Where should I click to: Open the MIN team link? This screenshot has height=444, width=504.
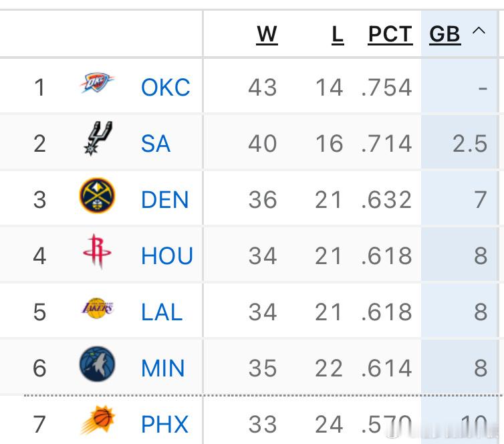[162, 368]
